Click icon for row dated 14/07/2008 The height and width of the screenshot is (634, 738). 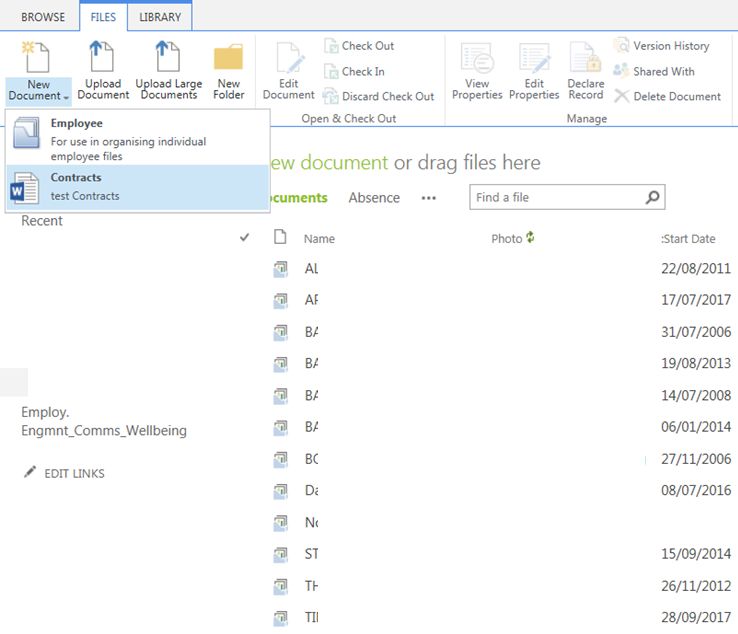coord(281,395)
